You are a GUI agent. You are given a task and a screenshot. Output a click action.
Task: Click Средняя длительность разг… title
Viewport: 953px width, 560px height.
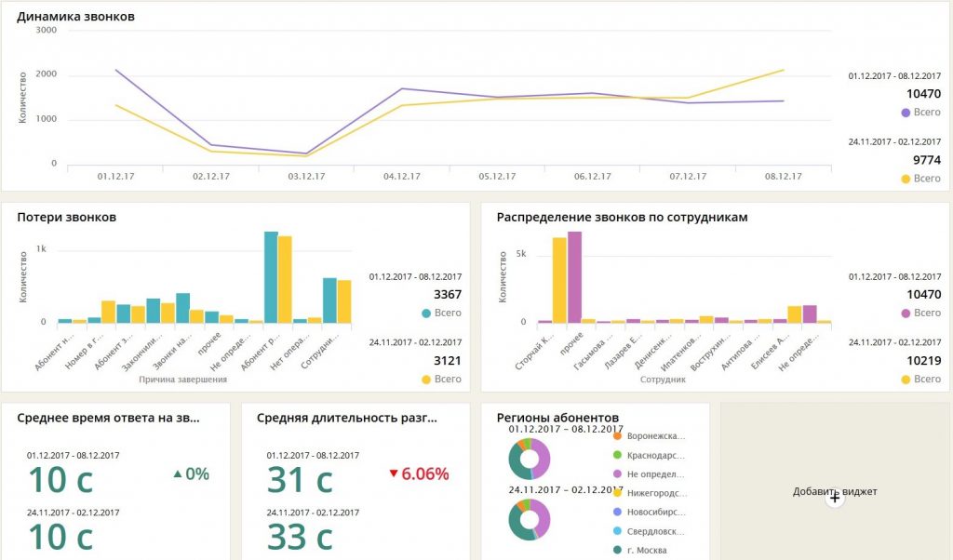point(346,418)
